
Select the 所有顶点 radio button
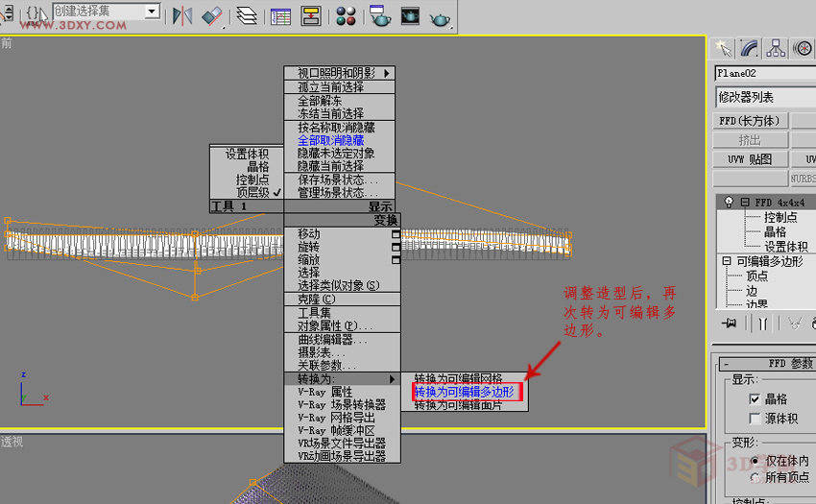coord(755,477)
